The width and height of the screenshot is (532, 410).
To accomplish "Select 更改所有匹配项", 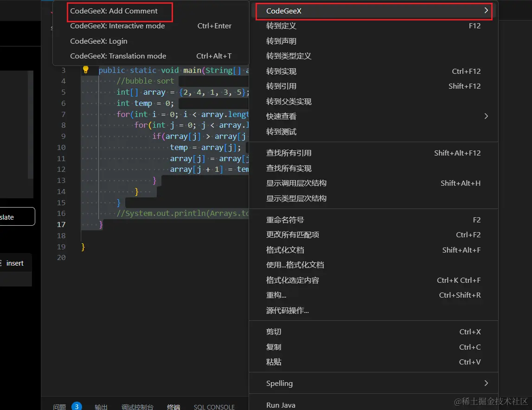I will (373, 235).
